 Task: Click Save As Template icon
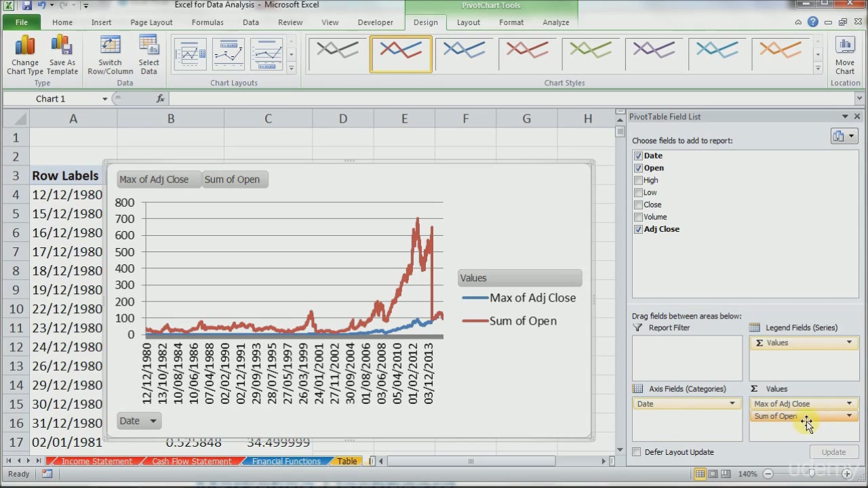click(x=62, y=55)
